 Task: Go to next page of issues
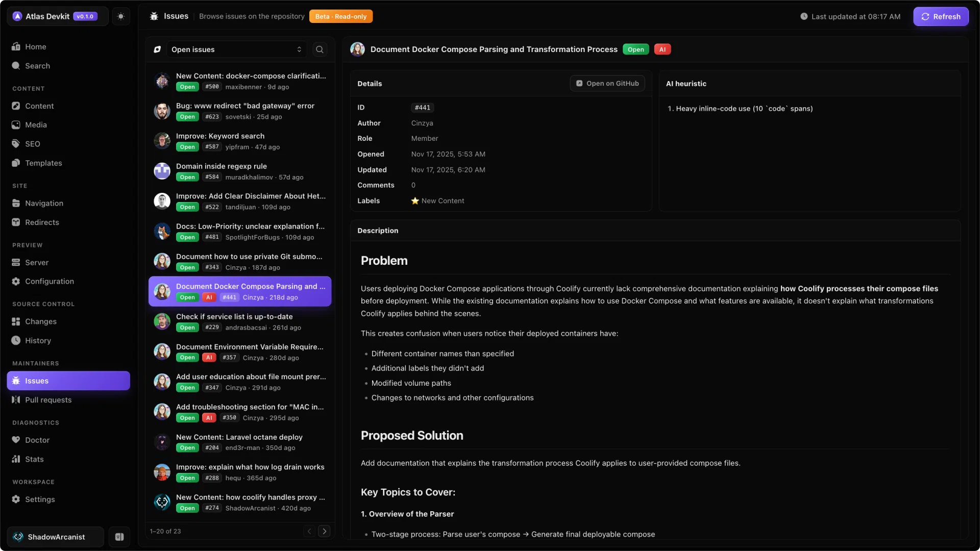[x=324, y=531]
